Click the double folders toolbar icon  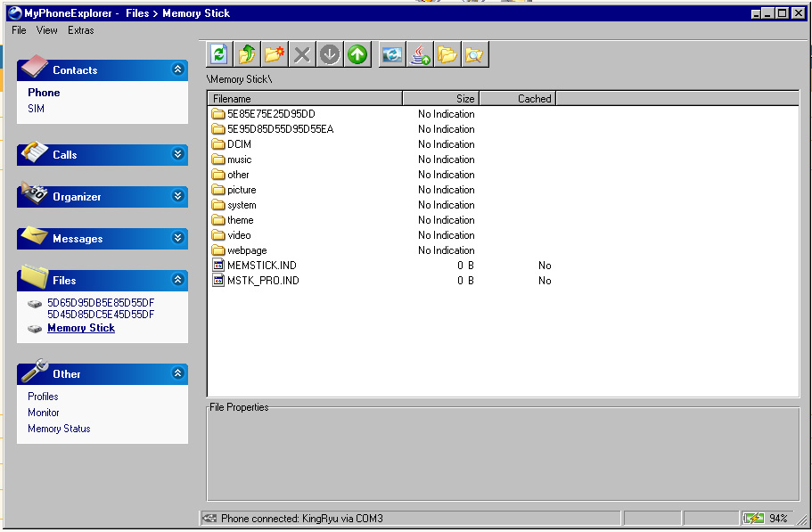447,55
